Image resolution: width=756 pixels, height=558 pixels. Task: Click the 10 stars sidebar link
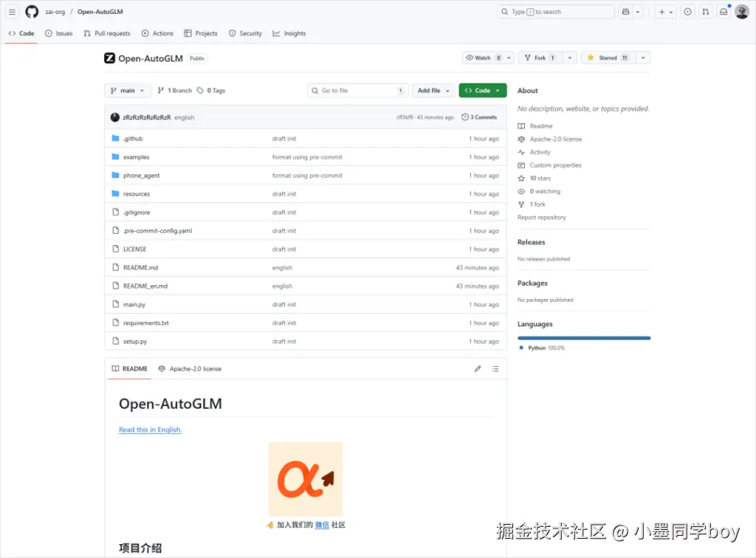540,179
